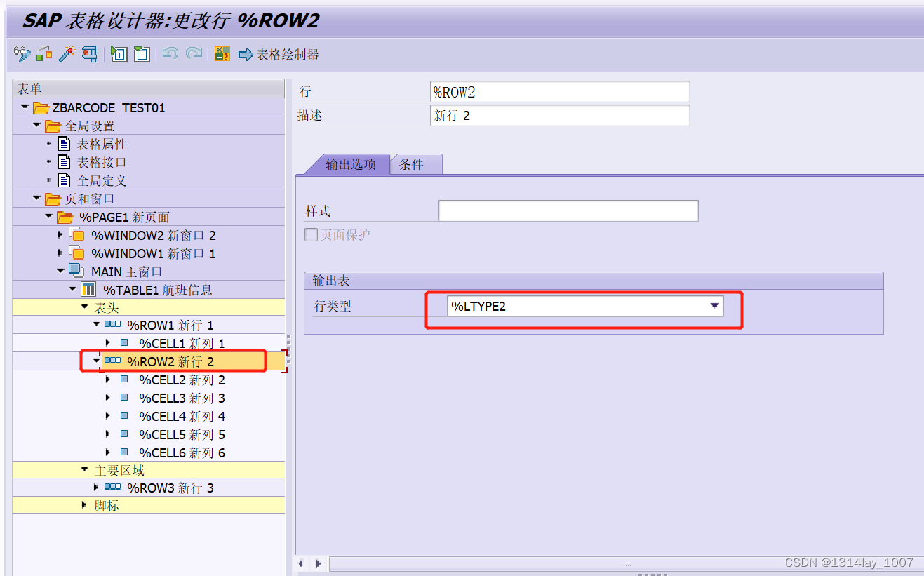Click the square icon beside %CELL1

coord(124,342)
